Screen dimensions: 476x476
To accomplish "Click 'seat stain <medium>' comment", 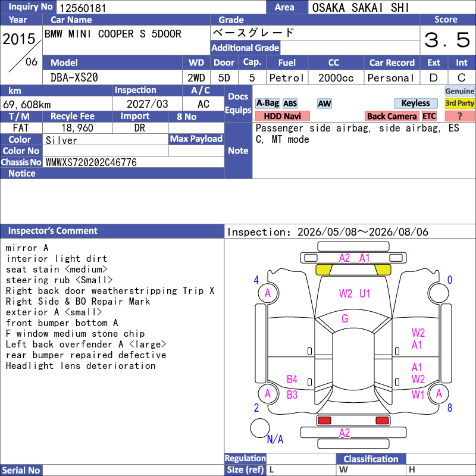I will 57,270.
